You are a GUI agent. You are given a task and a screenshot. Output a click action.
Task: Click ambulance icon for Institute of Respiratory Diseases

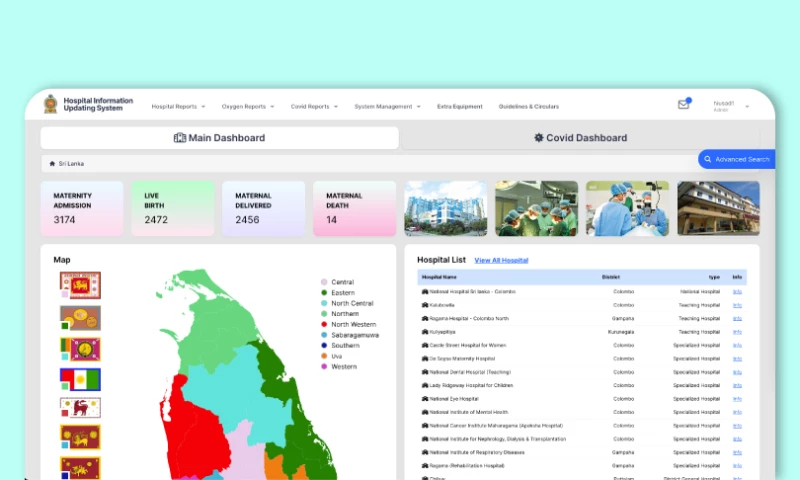(424, 452)
